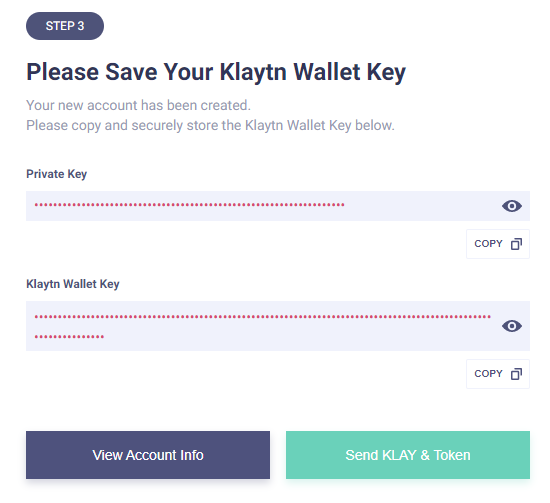Click the 'Your new account has been created' text
The height and width of the screenshot is (503, 550).
pos(139,105)
